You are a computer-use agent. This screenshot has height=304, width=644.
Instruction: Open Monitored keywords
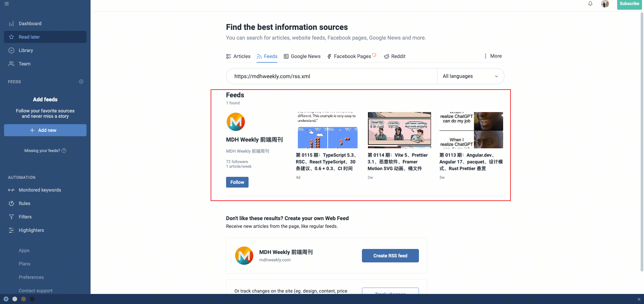pos(40,190)
